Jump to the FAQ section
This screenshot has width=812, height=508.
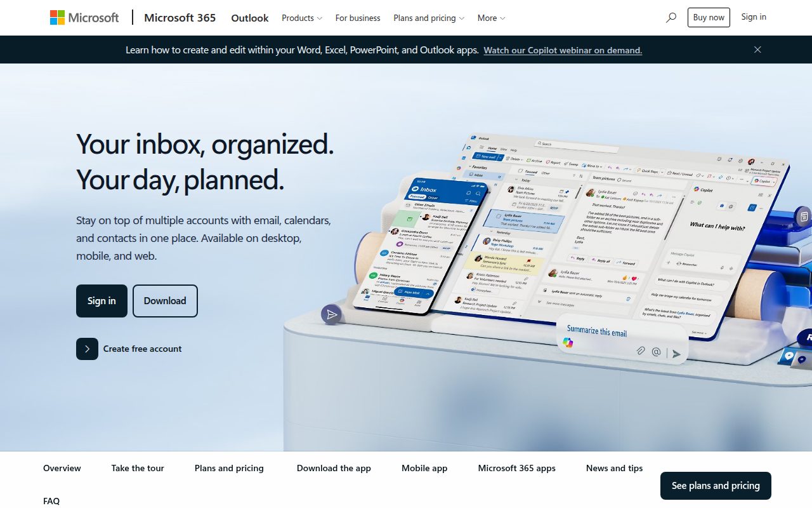click(x=51, y=501)
